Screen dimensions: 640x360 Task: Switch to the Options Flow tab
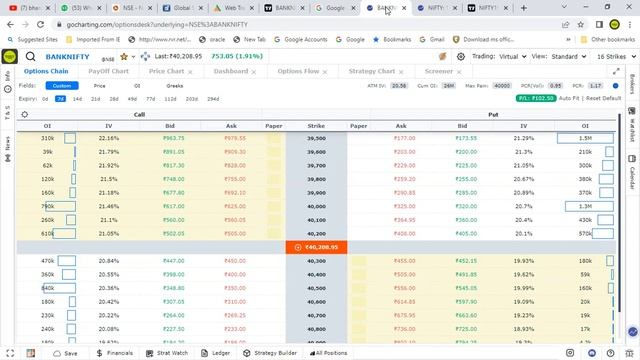click(298, 71)
